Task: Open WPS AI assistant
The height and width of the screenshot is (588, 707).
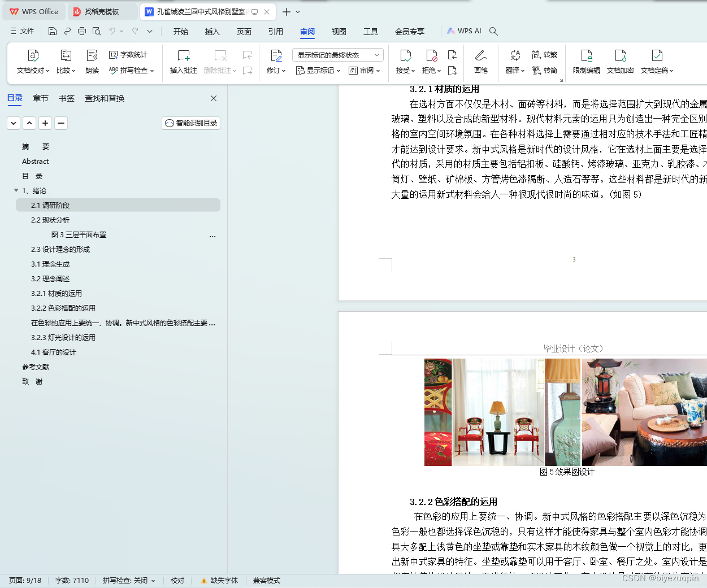Action: pos(464,31)
